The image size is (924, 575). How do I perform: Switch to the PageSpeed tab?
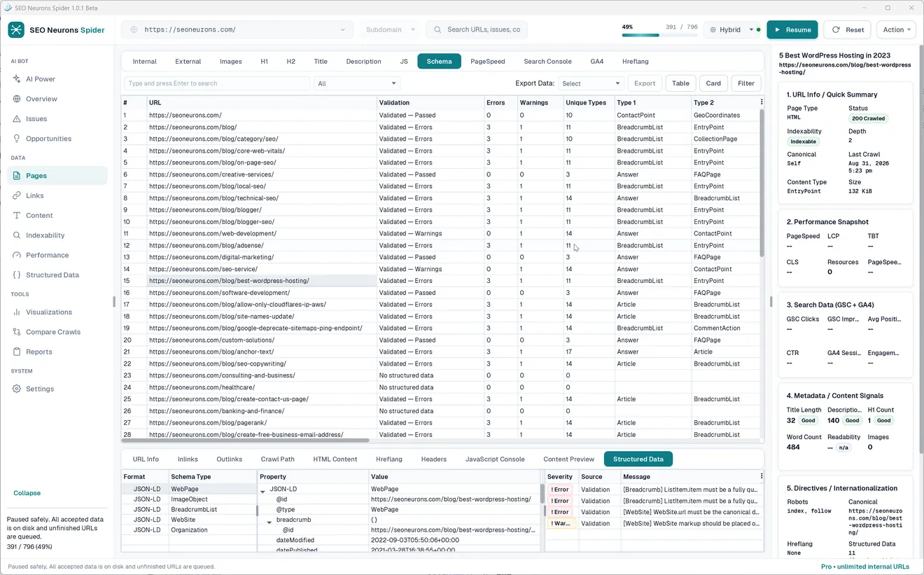[487, 62]
